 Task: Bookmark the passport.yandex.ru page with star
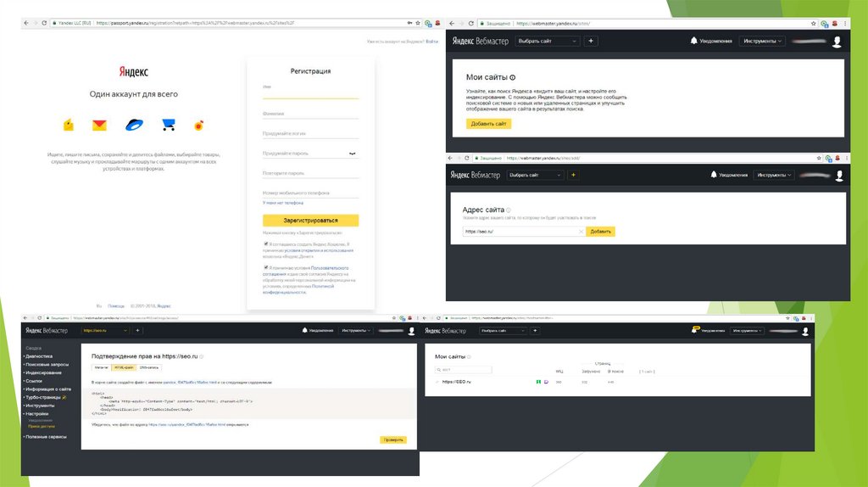(418, 23)
